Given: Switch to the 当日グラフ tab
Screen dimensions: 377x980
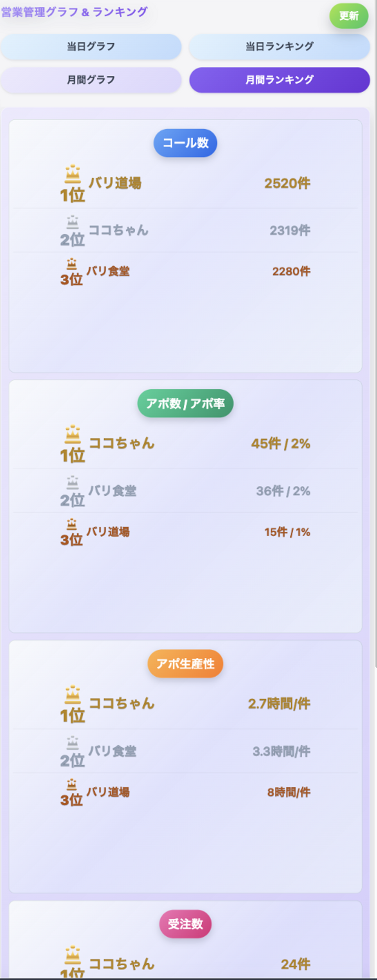Looking at the screenshot, I should 91,47.
